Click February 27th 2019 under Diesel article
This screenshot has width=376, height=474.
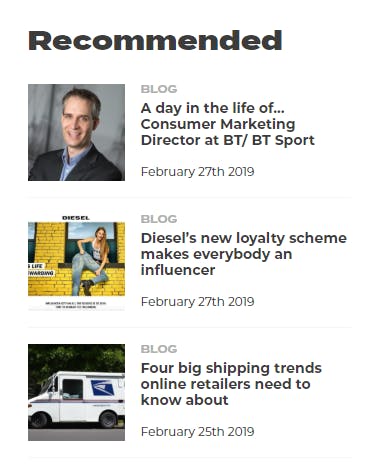tap(198, 302)
